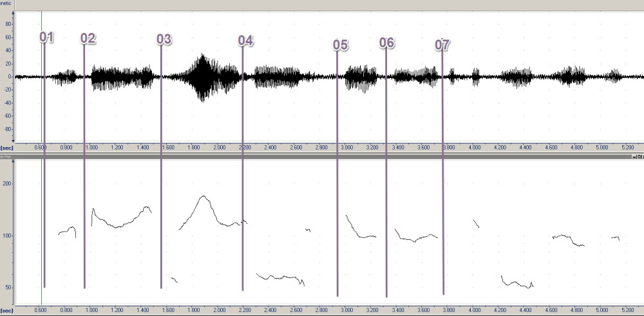Click the 0 value on amplitude scale
The image size is (644, 316).
[x=10, y=77]
